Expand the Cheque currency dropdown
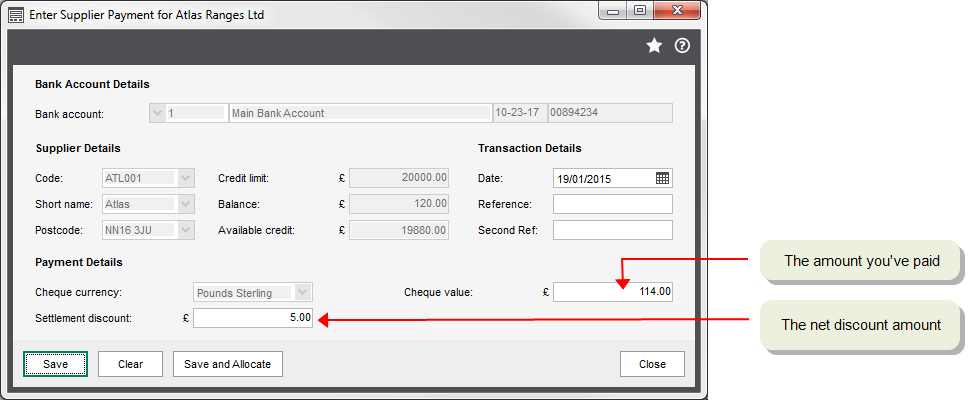Viewport: 975px width, 400px height. [x=304, y=293]
